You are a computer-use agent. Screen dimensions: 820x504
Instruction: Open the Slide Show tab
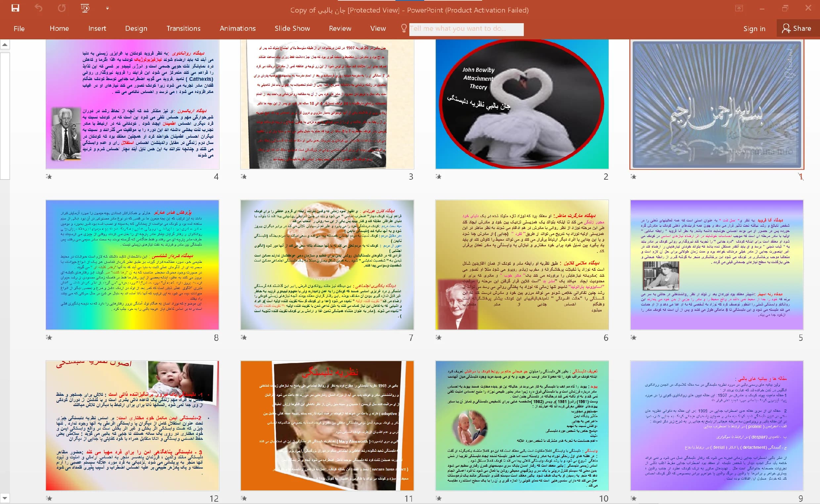click(292, 28)
